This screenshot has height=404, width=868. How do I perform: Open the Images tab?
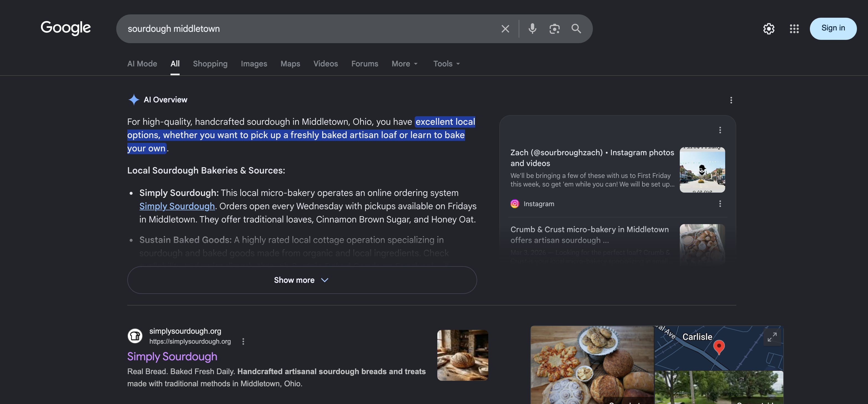[x=254, y=64]
